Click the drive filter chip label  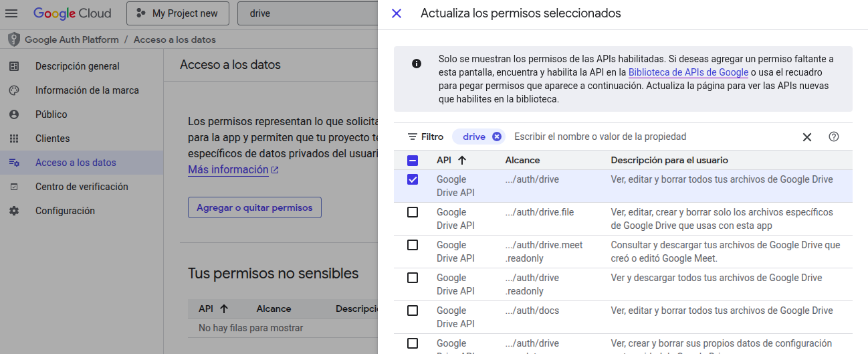click(474, 137)
